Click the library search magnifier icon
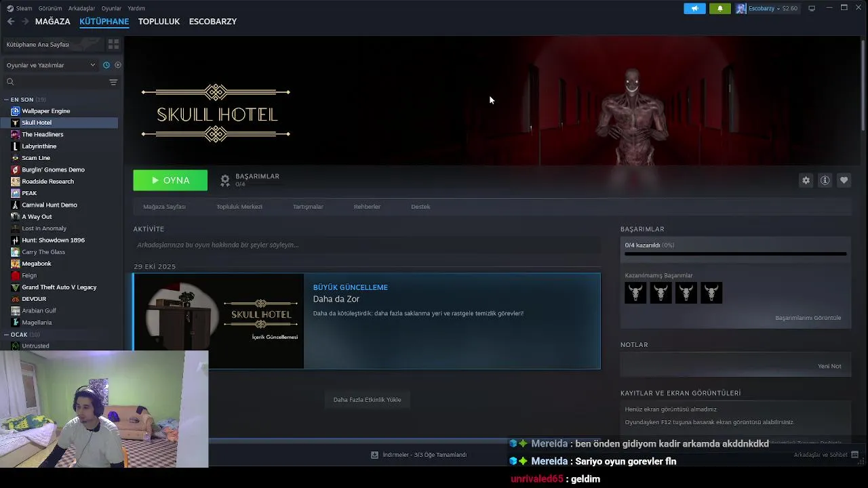The height and width of the screenshot is (488, 868). (x=10, y=82)
